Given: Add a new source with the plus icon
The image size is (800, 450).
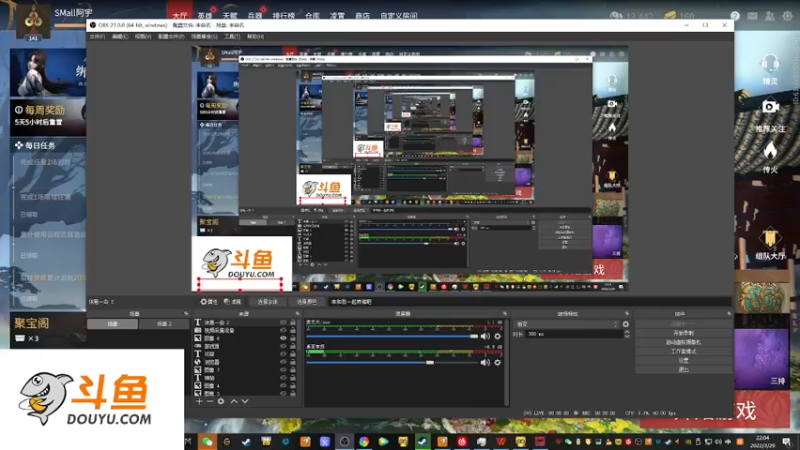Looking at the screenshot, I should (199, 402).
